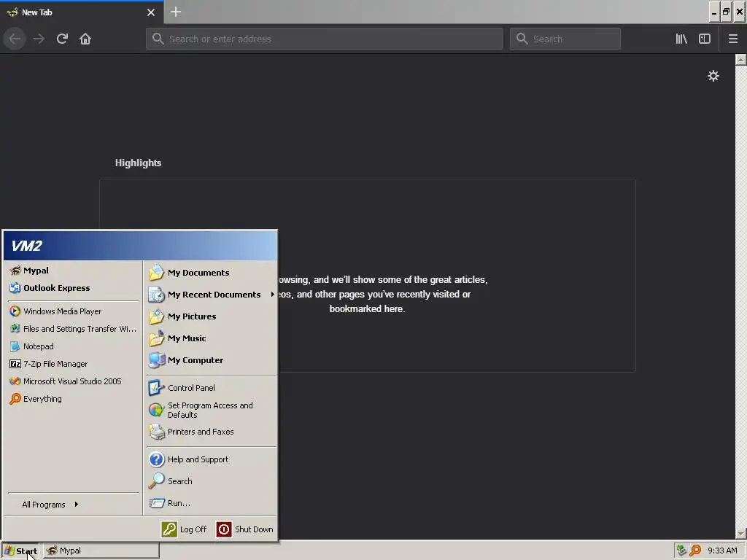Select the New Tab tab
The image size is (747, 560).
point(82,12)
